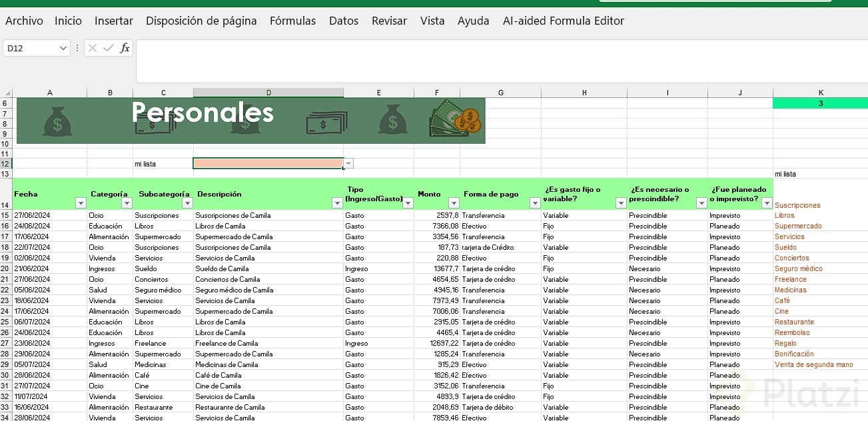
Task: Click the bright green cell showing 3
Action: tap(820, 103)
